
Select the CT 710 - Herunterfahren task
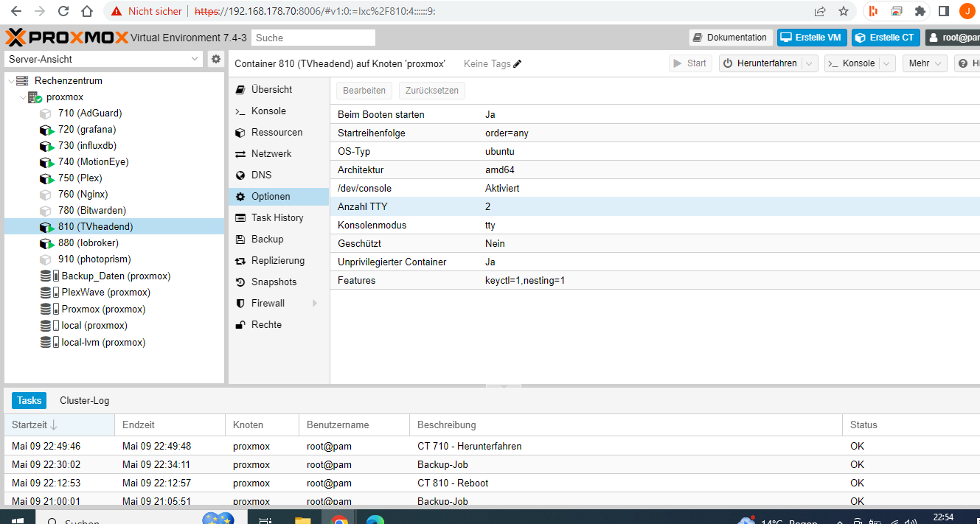[x=492, y=446]
